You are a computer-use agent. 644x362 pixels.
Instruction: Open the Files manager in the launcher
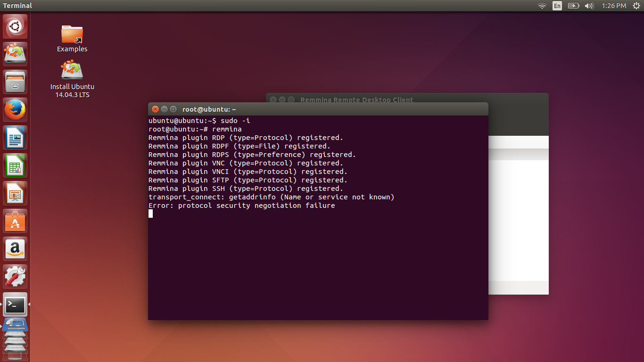pyautogui.click(x=15, y=82)
